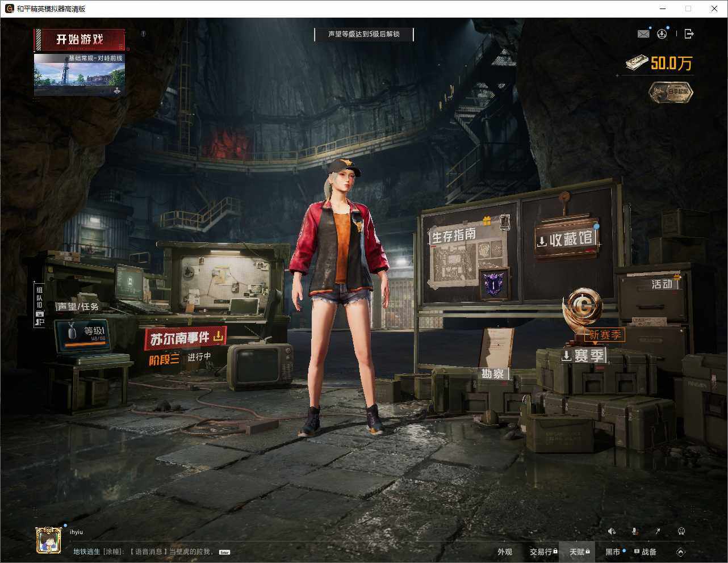Open 声望/任务 panel
The height and width of the screenshot is (563, 728).
(x=77, y=306)
